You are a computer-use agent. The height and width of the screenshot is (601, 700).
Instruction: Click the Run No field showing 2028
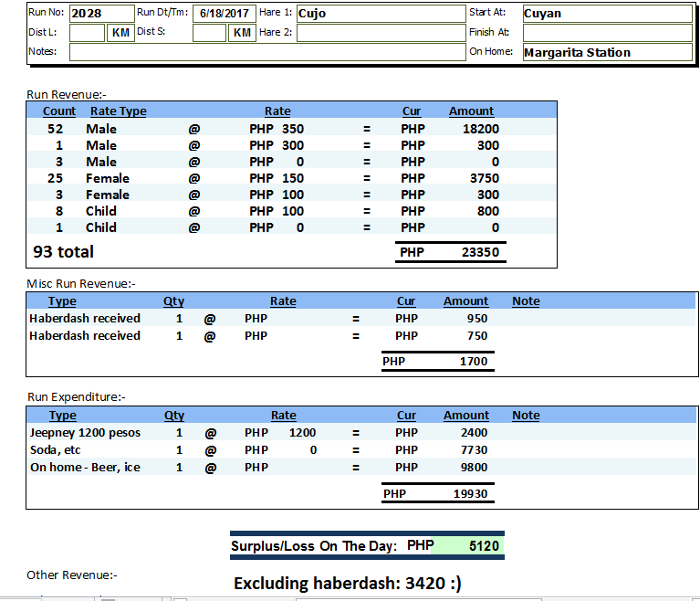[100, 14]
